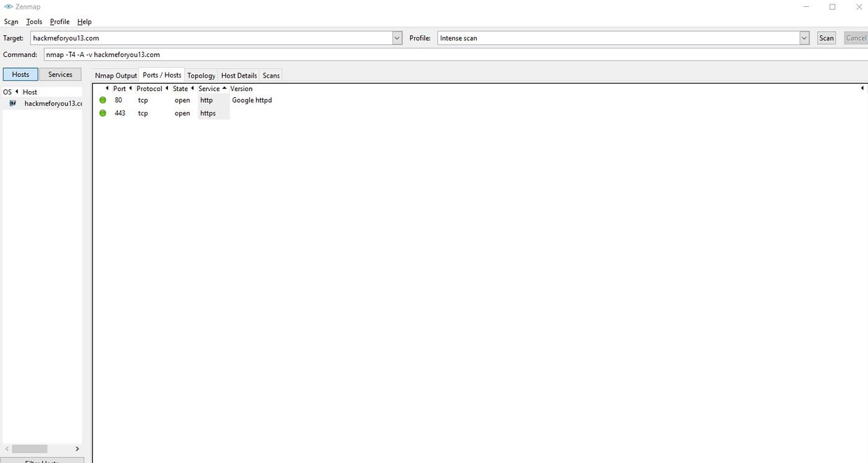The height and width of the screenshot is (463, 868).
Task: Click the green open-state dot for port 443
Action: (x=103, y=113)
